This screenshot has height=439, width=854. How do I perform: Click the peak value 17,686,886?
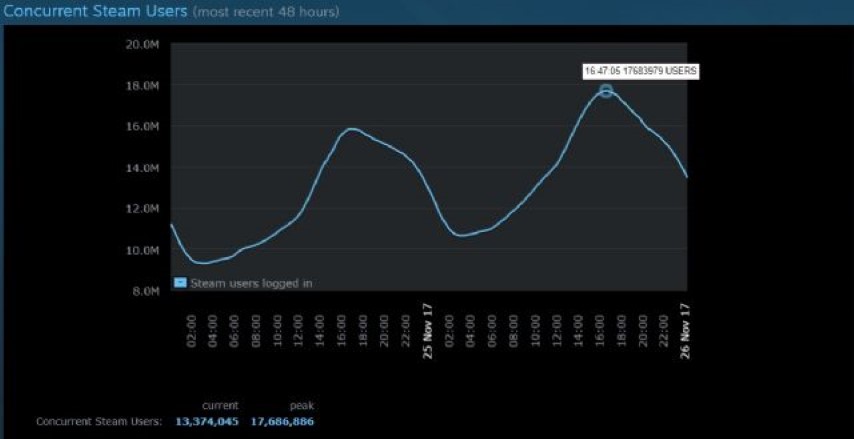[282, 422]
